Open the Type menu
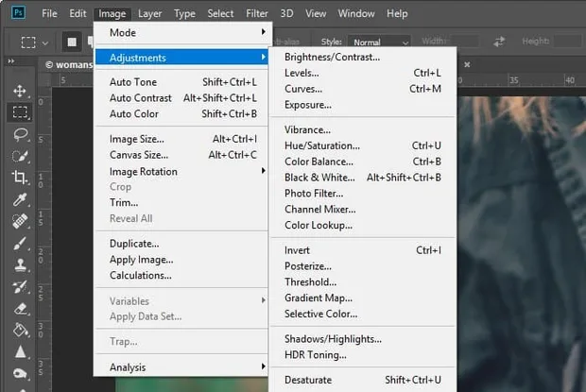This screenshot has height=392, width=586. click(x=184, y=14)
